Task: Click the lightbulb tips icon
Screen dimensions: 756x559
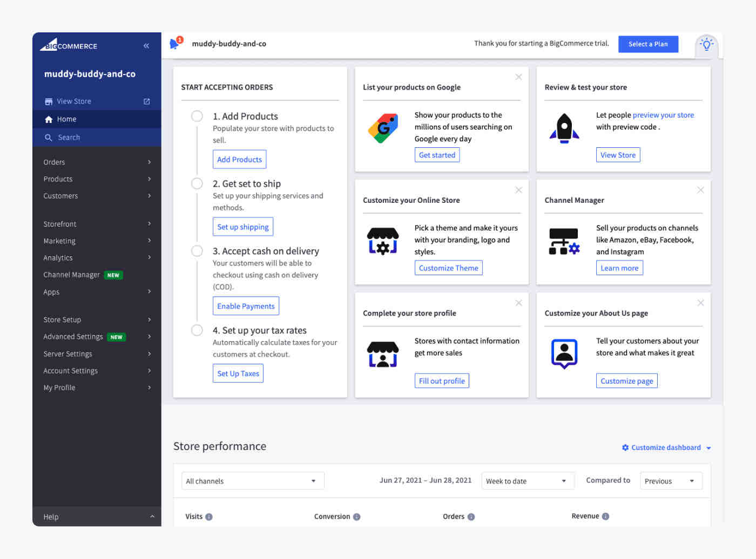Action: [706, 44]
